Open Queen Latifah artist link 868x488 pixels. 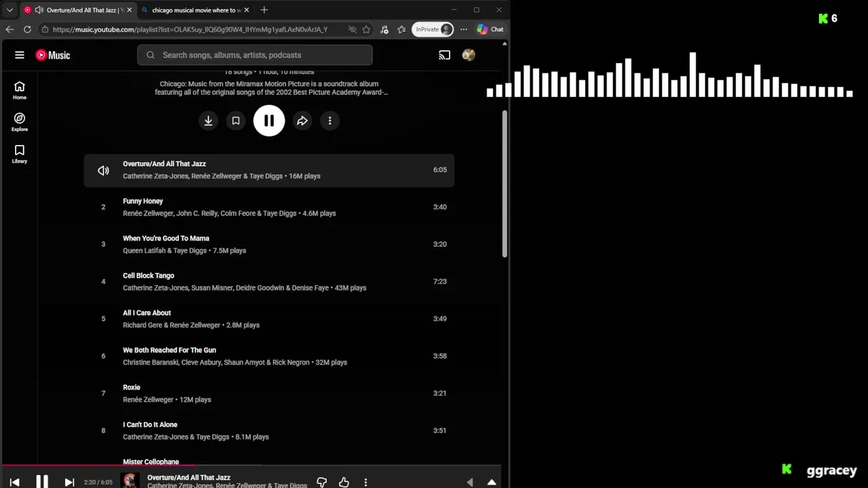click(144, 251)
